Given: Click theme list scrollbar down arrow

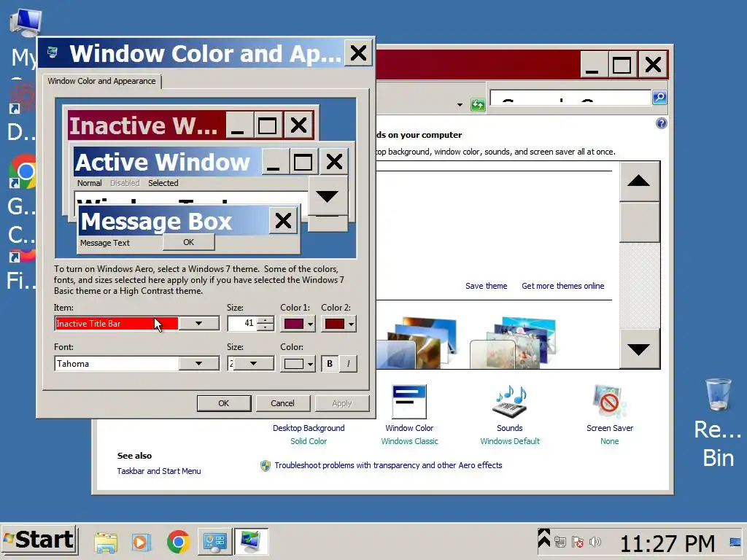Looking at the screenshot, I should [x=639, y=349].
